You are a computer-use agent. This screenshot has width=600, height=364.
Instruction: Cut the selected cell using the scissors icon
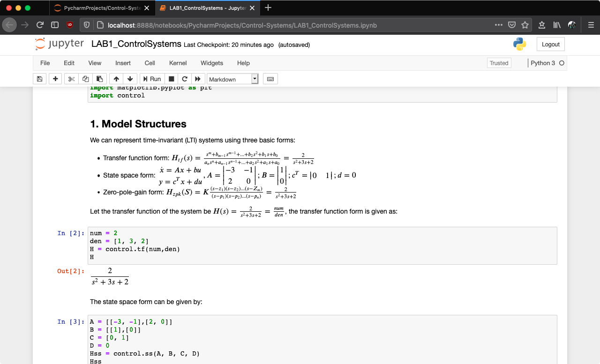coord(70,78)
